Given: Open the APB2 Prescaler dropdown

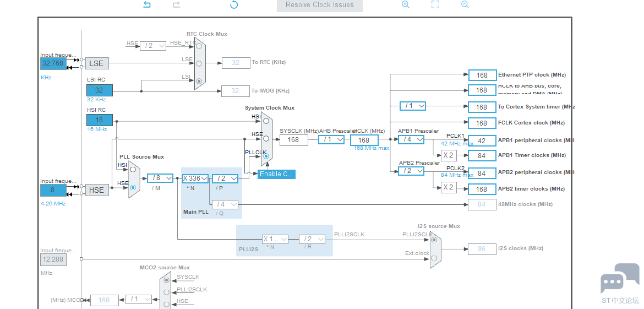Looking at the screenshot, I should click(411, 171).
